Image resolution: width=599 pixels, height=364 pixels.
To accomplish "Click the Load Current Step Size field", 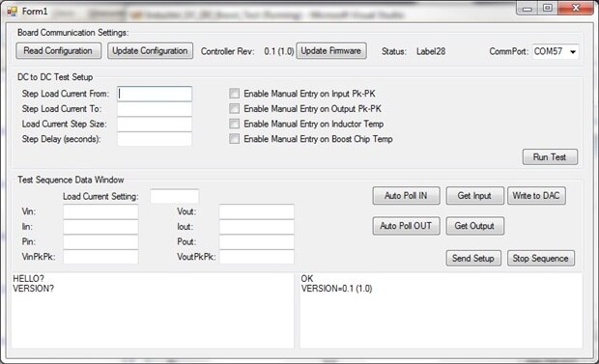I will click(155, 125).
